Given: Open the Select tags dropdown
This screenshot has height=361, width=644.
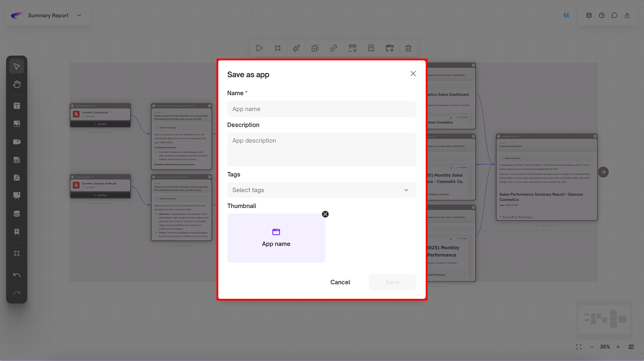Looking at the screenshot, I should tap(321, 190).
